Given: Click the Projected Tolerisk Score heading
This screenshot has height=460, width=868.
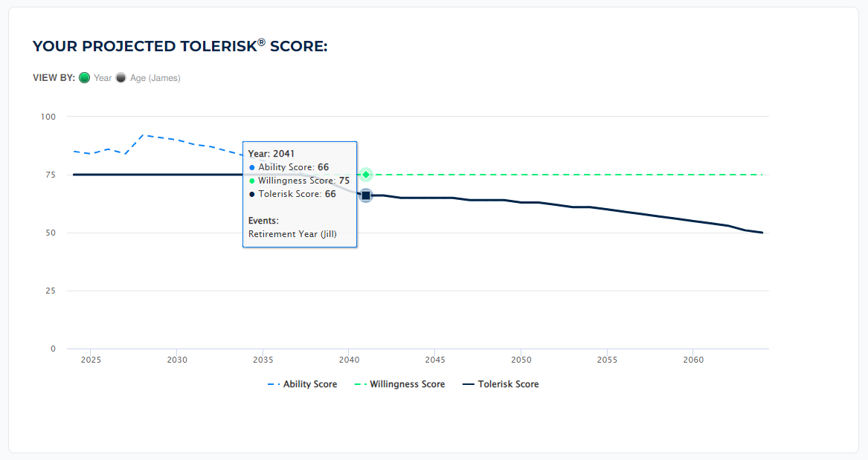Looking at the screenshot, I should (180, 46).
